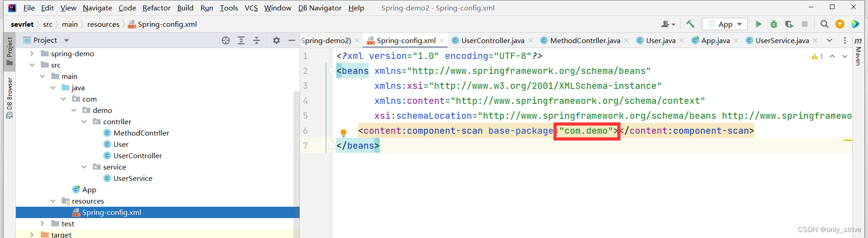Click the Collapse All icon in the Project panel
Viewport: 868px width, 238px height.
pos(257,40)
